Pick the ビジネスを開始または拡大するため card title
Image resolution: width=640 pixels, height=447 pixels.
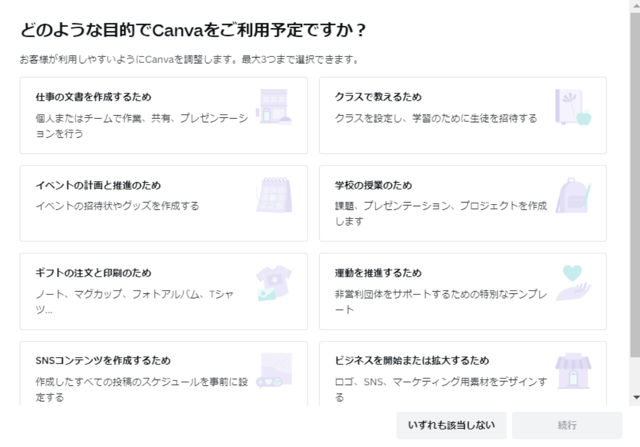point(412,361)
